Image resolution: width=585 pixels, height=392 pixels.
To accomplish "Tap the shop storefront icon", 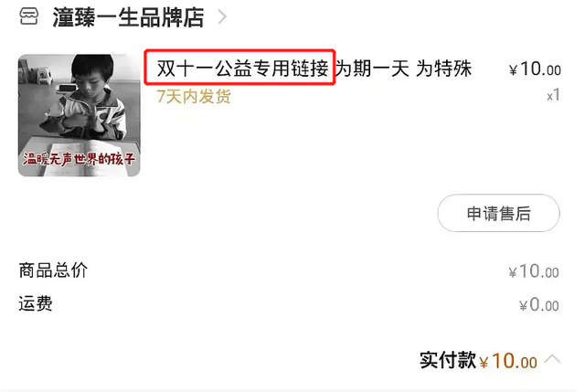I will click(x=28, y=16).
